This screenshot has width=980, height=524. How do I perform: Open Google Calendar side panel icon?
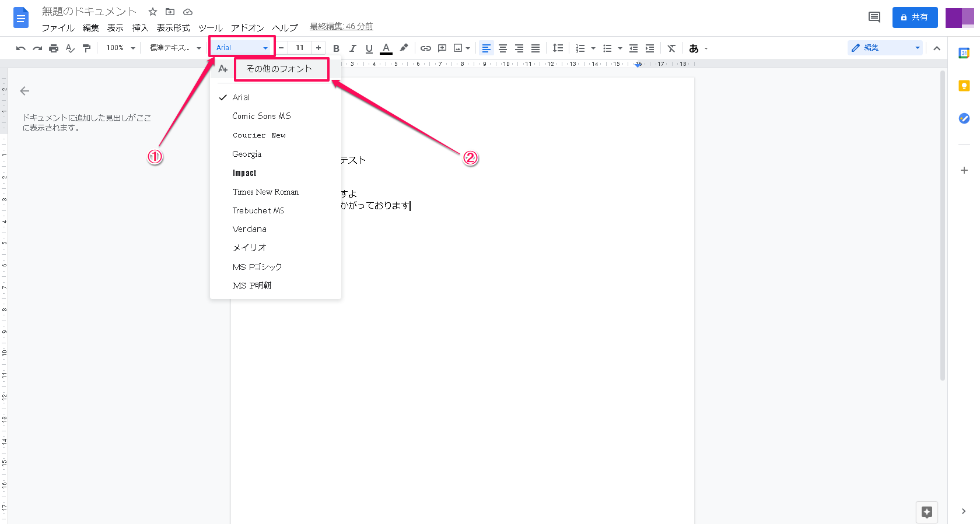pos(964,53)
